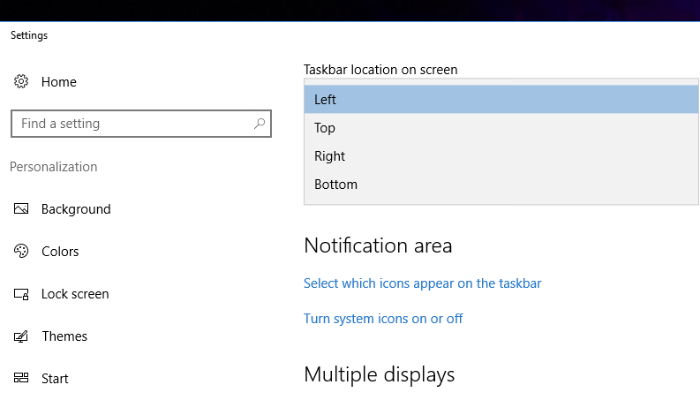
Task: Click the Lock screen monitor icon
Action: pyautogui.click(x=21, y=294)
